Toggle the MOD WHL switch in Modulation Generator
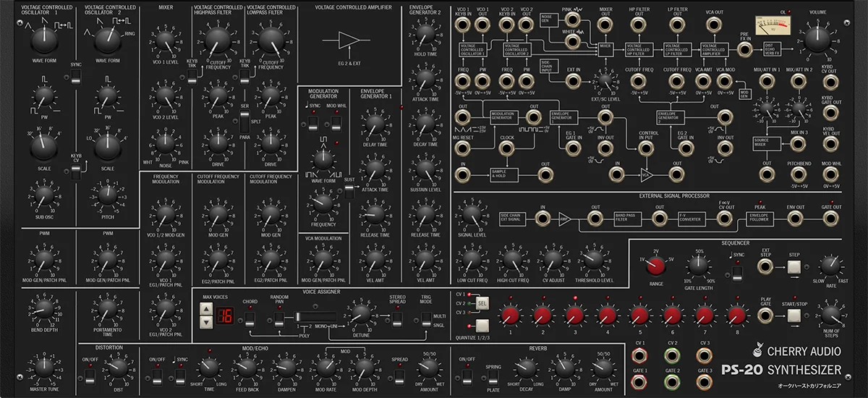Viewport: 868px width, 398px height. point(335,123)
